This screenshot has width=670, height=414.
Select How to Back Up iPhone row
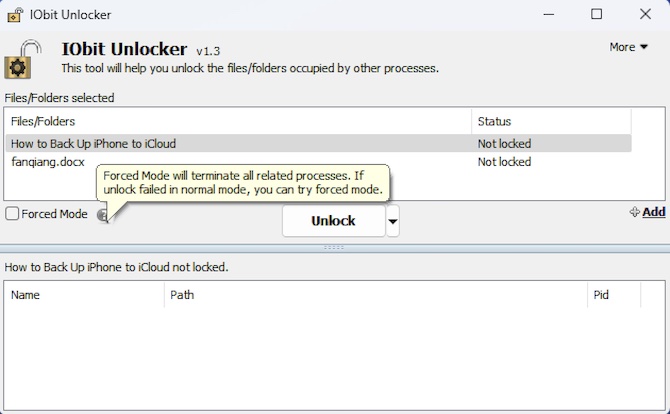pyautogui.click(x=318, y=144)
